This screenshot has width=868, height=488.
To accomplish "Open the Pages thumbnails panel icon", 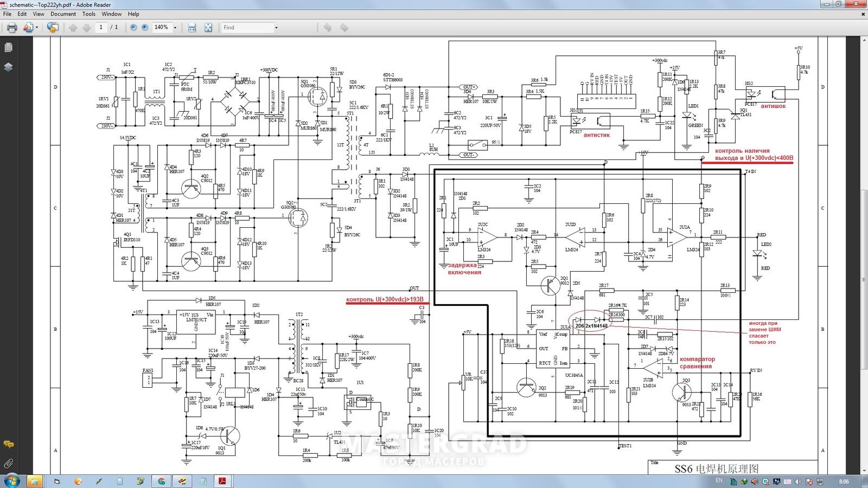I will pyautogui.click(x=8, y=48).
